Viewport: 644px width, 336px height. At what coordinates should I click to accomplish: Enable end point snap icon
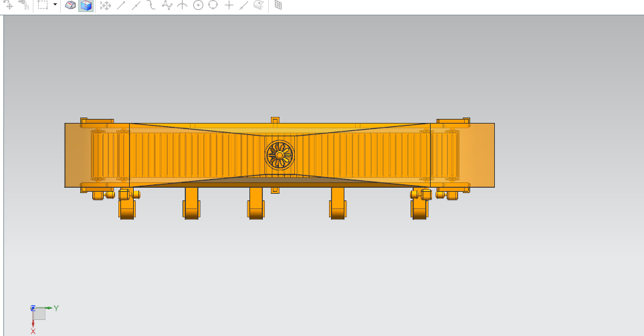[x=121, y=5]
